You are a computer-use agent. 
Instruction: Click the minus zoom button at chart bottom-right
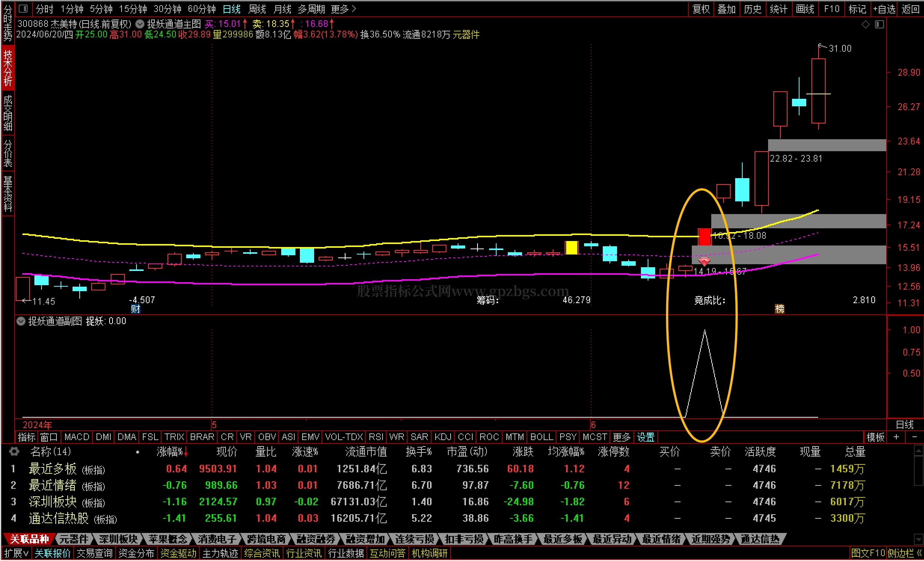tap(914, 437)
